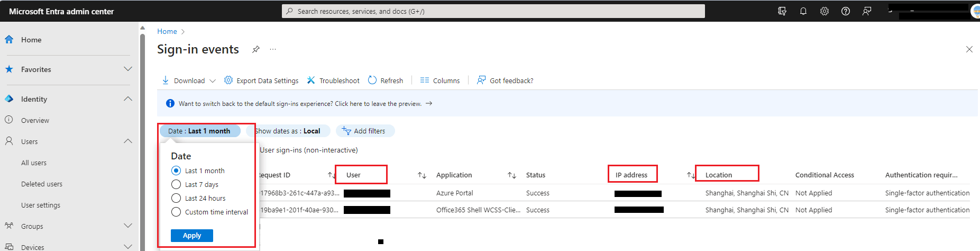Click the Users person icon

click(9, 141)
